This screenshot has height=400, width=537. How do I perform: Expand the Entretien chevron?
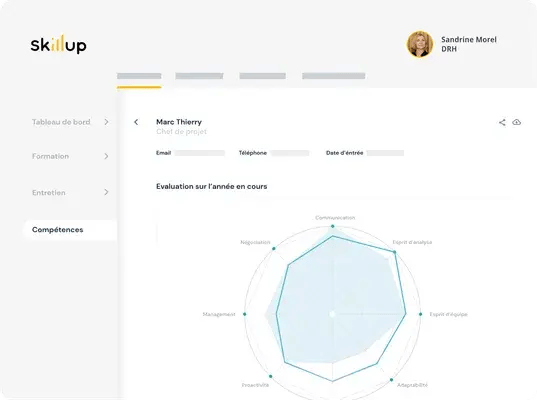click(x=106, y=192)
